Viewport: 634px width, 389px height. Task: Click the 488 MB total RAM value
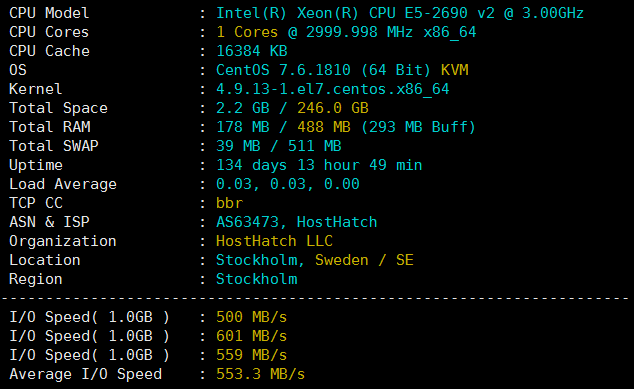[323, 127]
